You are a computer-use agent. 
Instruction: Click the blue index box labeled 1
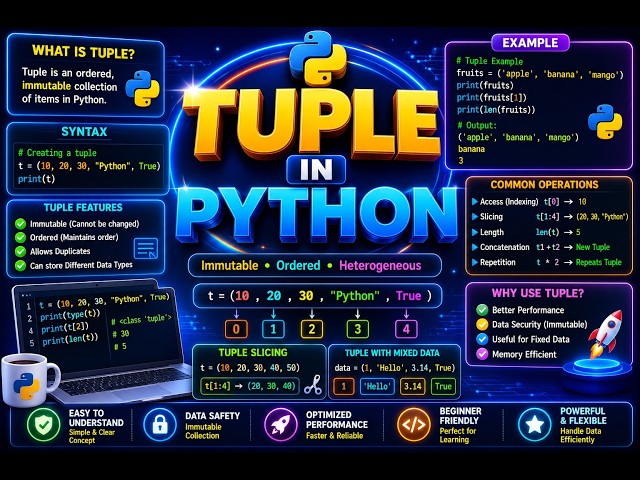point(273,329)
